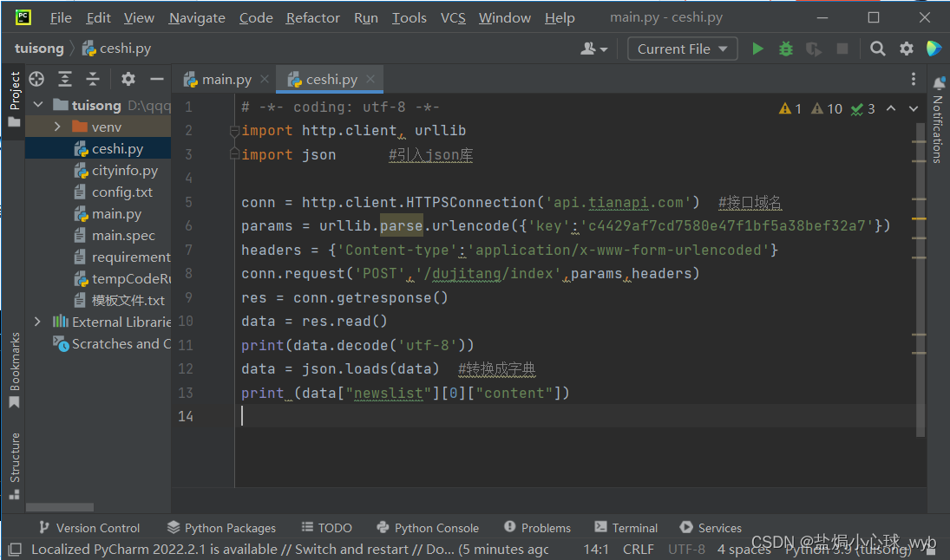
Task: Run the current file with green play button
Action: [x=757, y=49]
